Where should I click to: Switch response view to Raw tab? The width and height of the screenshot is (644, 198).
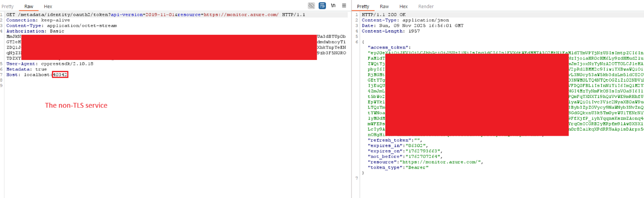384,7
